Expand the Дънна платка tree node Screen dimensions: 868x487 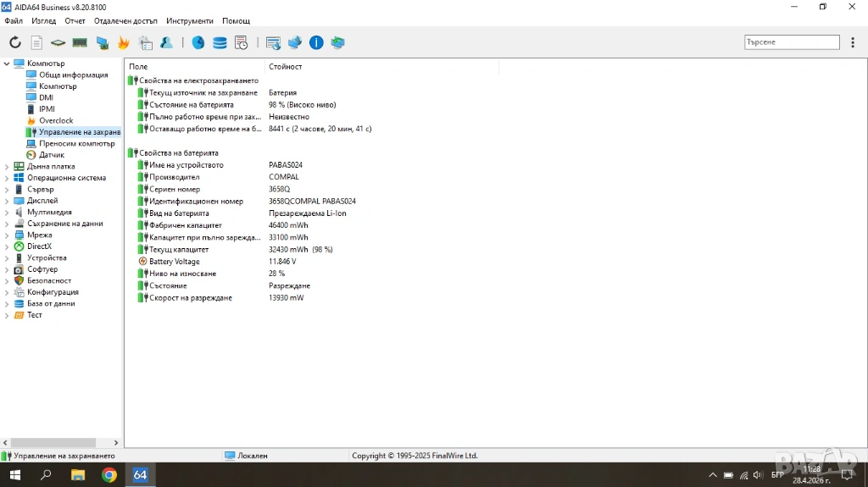point(7,167)
